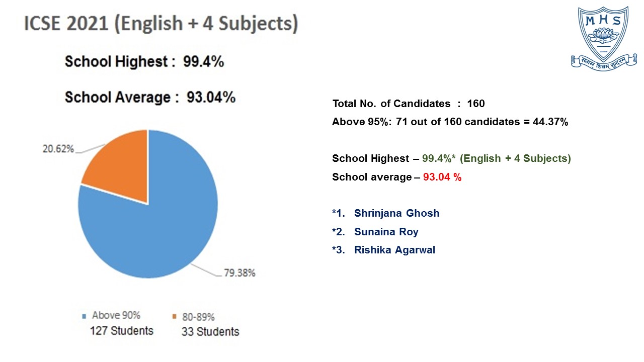Click the 33 Students label
The width and height of the screenshot is (644, 362).
pos(210,332)
